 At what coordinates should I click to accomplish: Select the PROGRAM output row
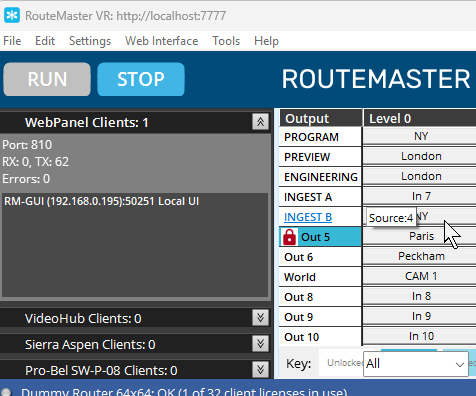click(x=320, y=137)
